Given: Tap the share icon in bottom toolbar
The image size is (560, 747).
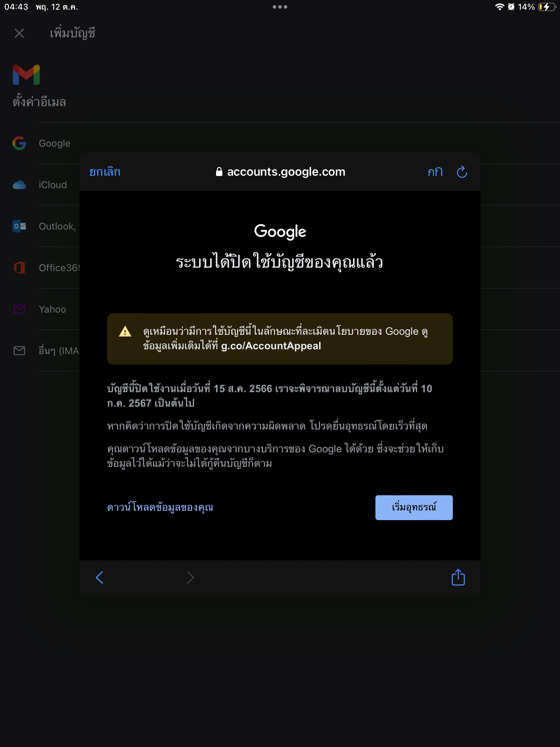Looking at the screenshot, I should pyautogui.click(x=458, y=577).
